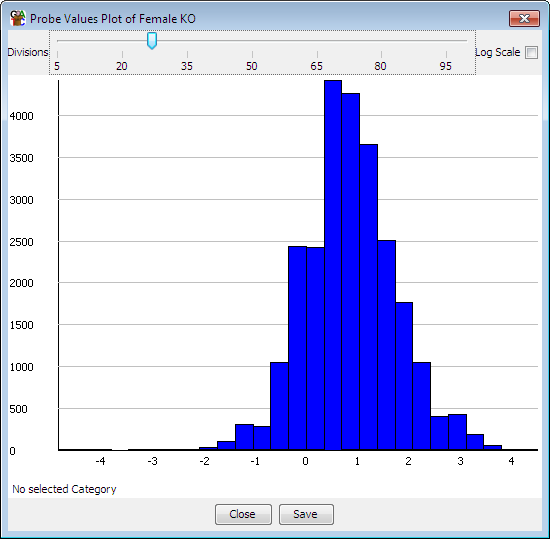The image size is (550, 539).
Task: Enable the Log Scale checkbox
Action: [531, 53]
